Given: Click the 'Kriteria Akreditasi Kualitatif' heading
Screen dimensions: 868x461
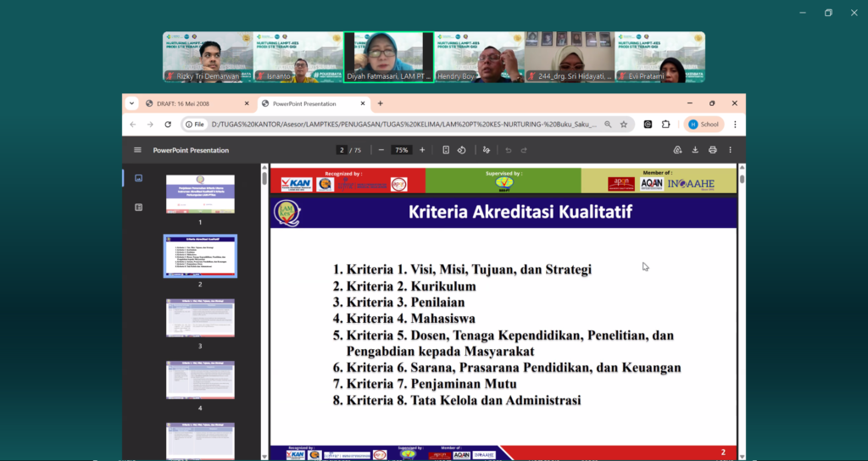Looking at the screenshot, I should [x=520, y=212].
